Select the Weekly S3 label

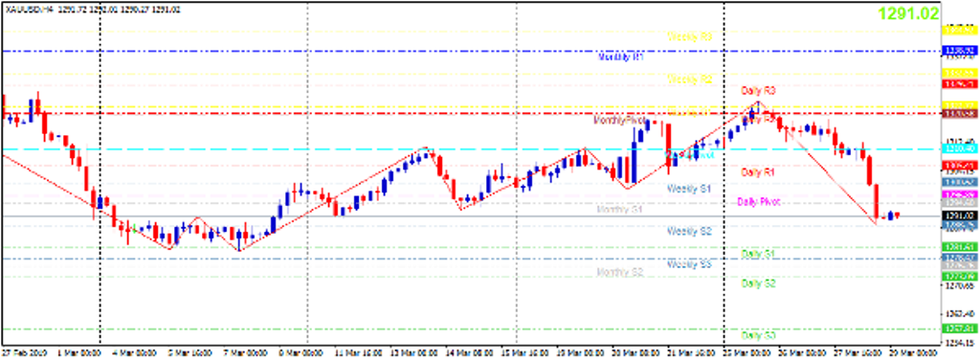coord(690,264)
